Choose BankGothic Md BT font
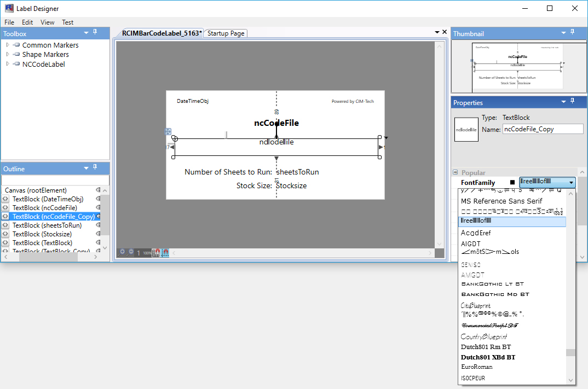The image size is (588, 389). [495, 294]
